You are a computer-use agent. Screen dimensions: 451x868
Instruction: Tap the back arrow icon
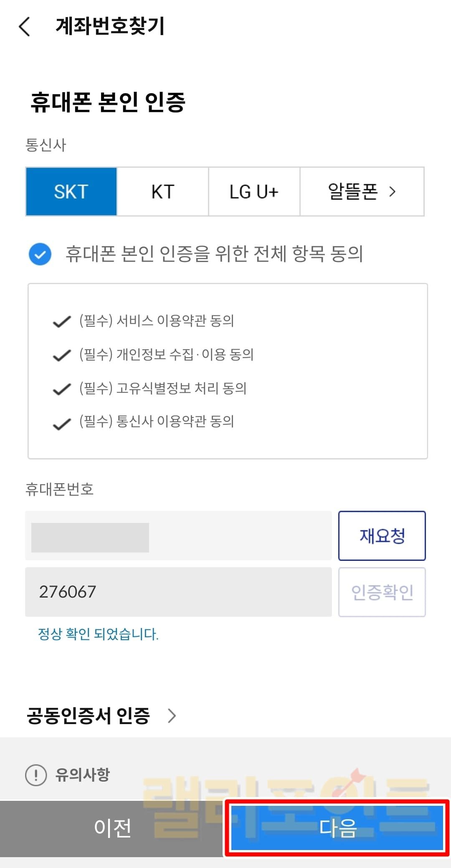(25, 27)
